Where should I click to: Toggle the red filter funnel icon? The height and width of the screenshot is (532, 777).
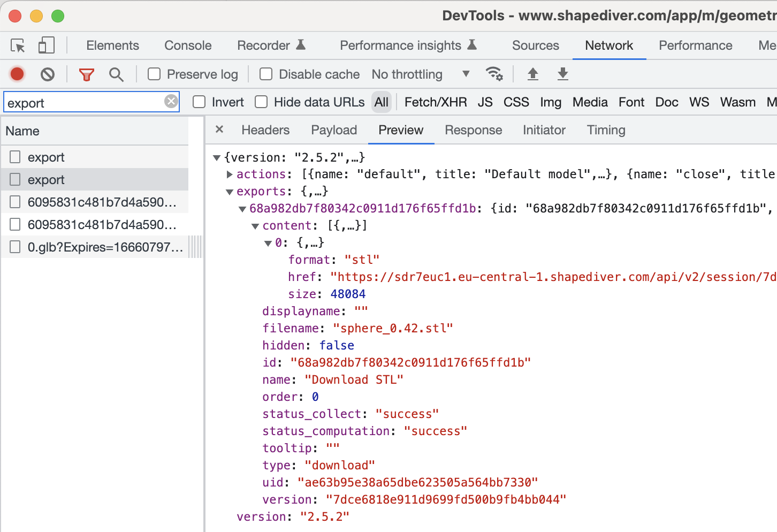click(x=86, y=74)
